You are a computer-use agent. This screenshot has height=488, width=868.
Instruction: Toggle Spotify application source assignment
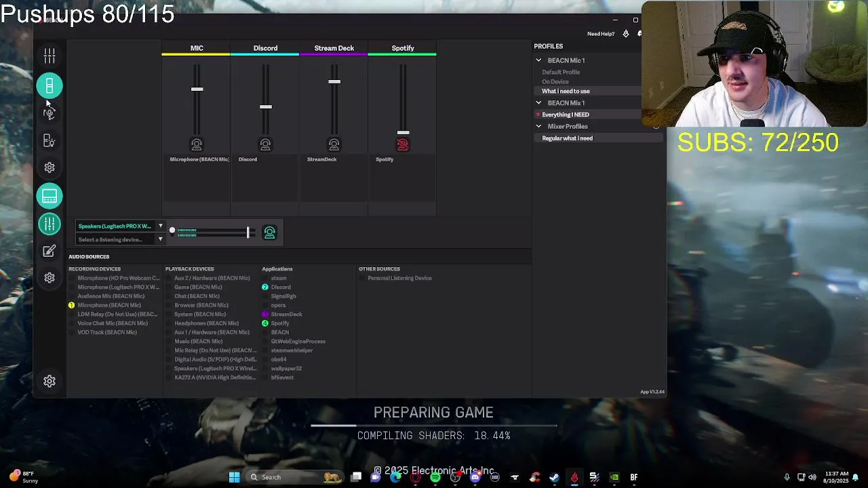click(x=265, y=323)
